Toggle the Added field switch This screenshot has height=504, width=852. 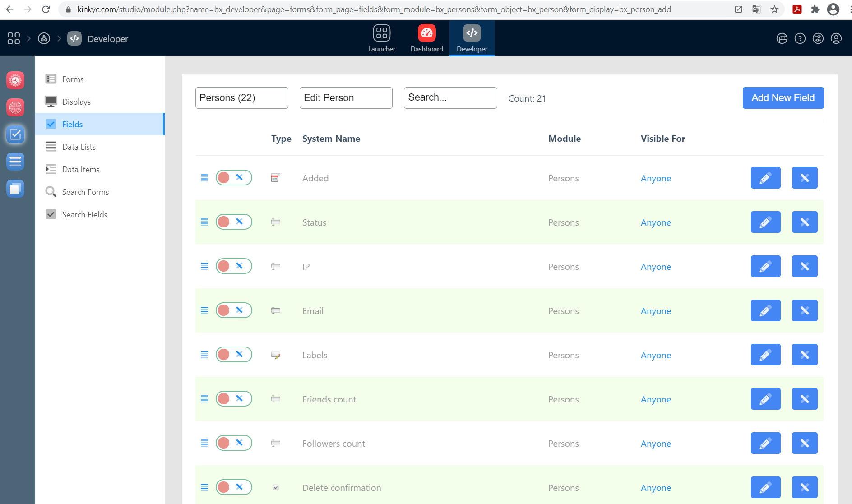(233, 178)
